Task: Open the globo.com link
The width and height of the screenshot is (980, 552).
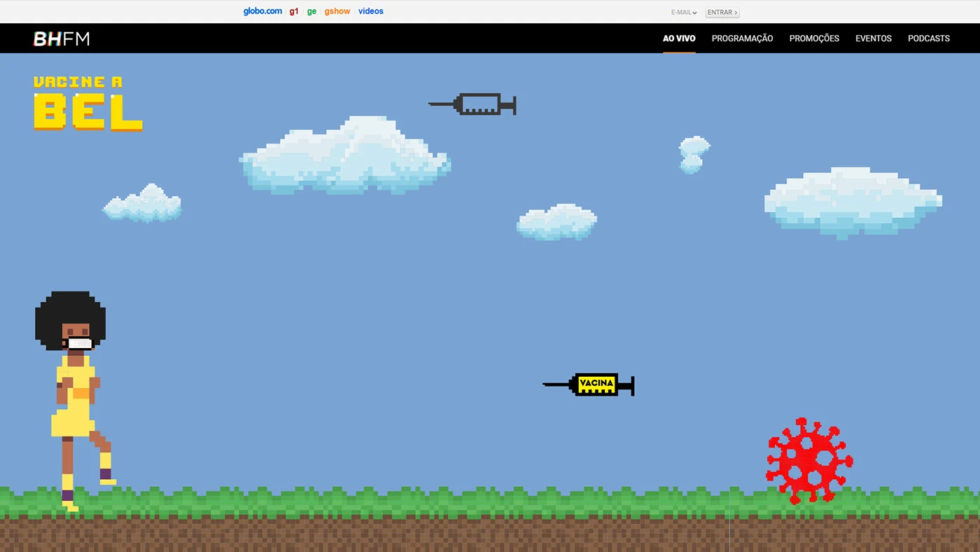Action: point(262,11)
